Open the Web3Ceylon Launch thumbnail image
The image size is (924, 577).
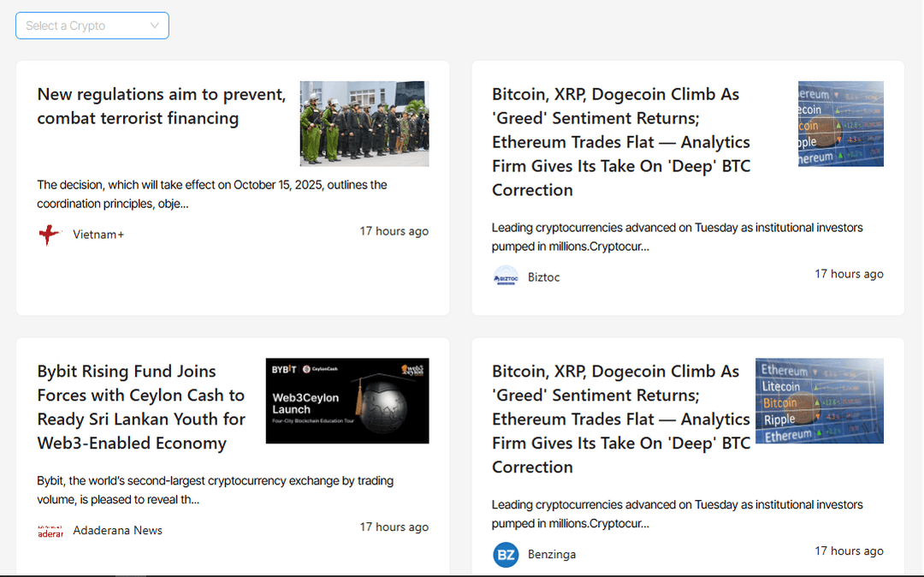point(346,401)
